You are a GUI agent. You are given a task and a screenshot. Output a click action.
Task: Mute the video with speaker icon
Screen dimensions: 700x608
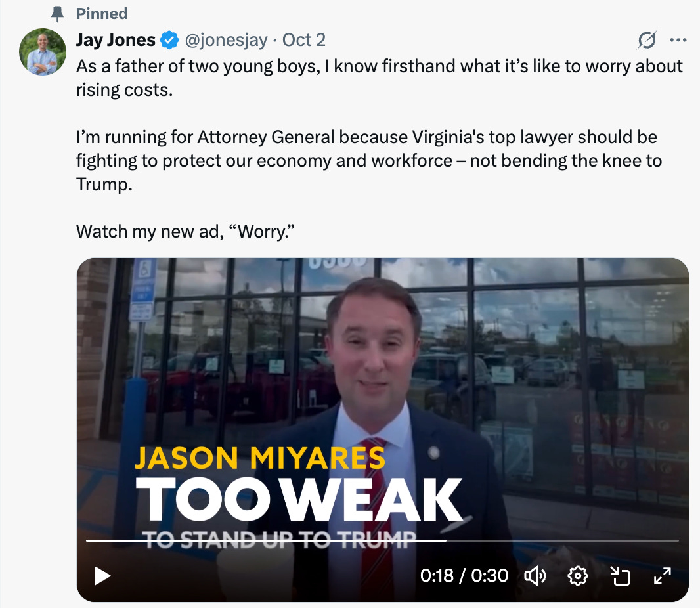tap(535, 576)
